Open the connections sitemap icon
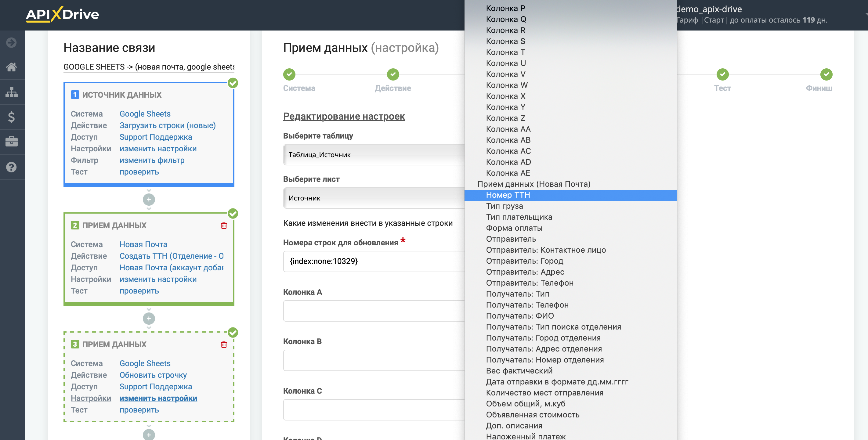 pos(12,92)
